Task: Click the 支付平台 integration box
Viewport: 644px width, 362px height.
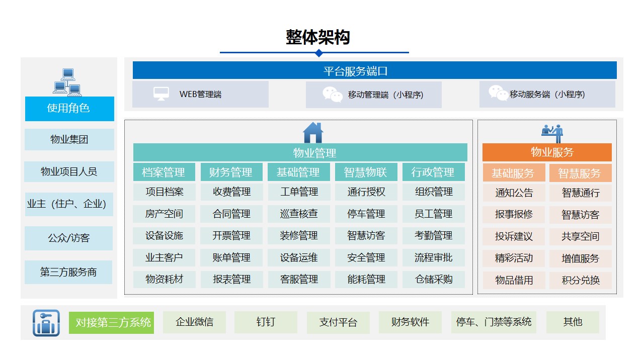Action: click(x=338, y=323)
